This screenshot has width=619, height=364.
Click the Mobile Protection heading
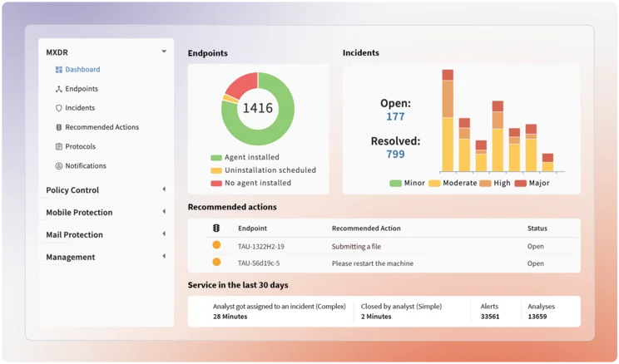(x=79, y=213)
